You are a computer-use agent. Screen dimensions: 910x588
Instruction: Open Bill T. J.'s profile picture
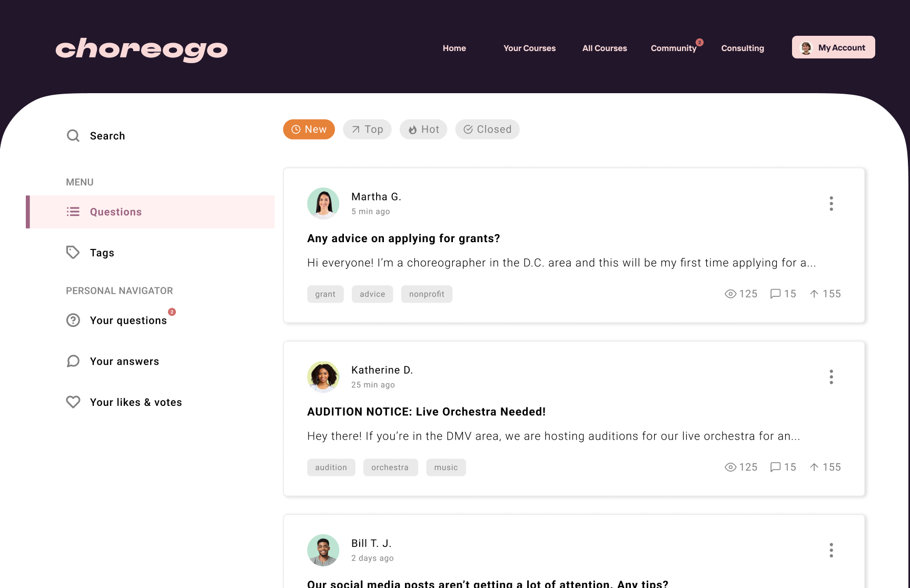click(323, 550)
